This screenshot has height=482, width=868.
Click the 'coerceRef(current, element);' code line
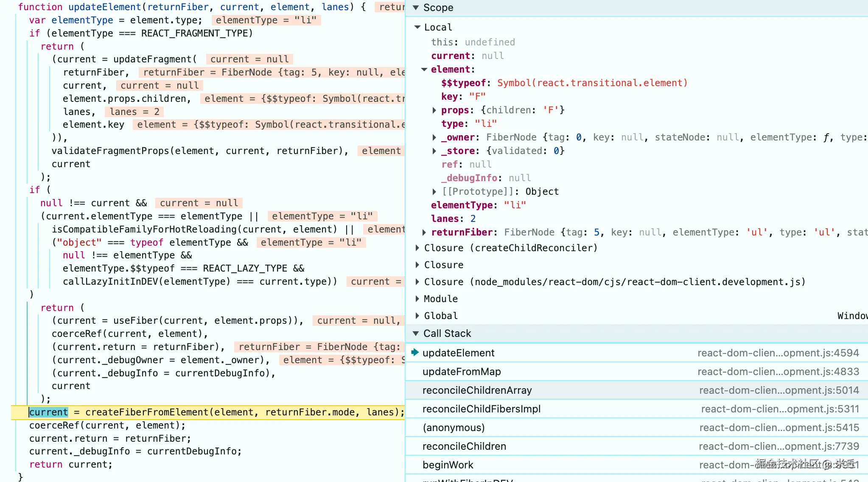tap(107, 426)
